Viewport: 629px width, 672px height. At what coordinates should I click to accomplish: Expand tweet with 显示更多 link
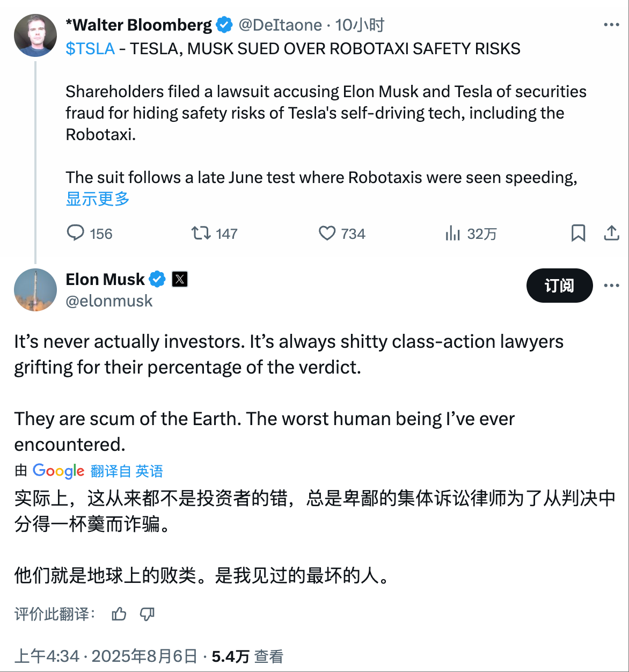tap(98, 199)
